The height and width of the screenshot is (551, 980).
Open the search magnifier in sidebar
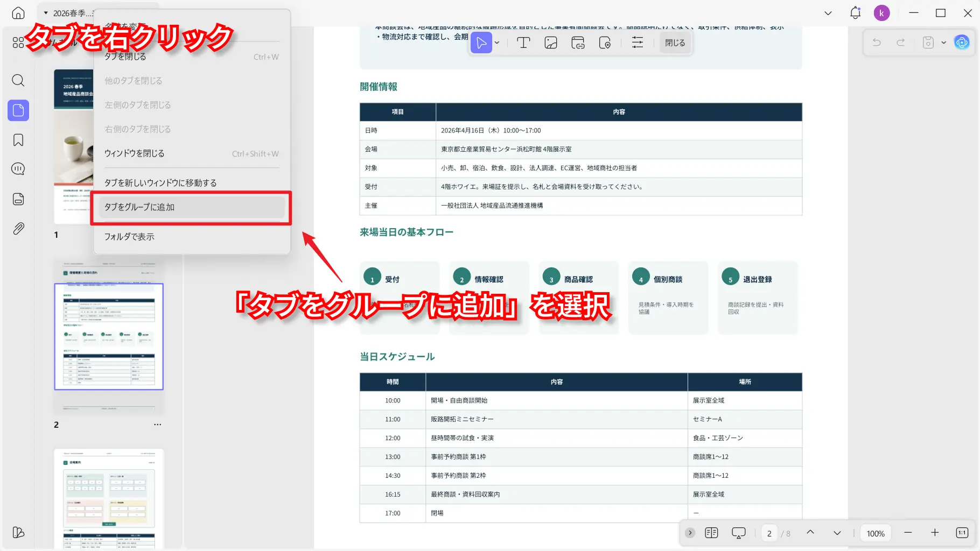click(x=18, y=81)
